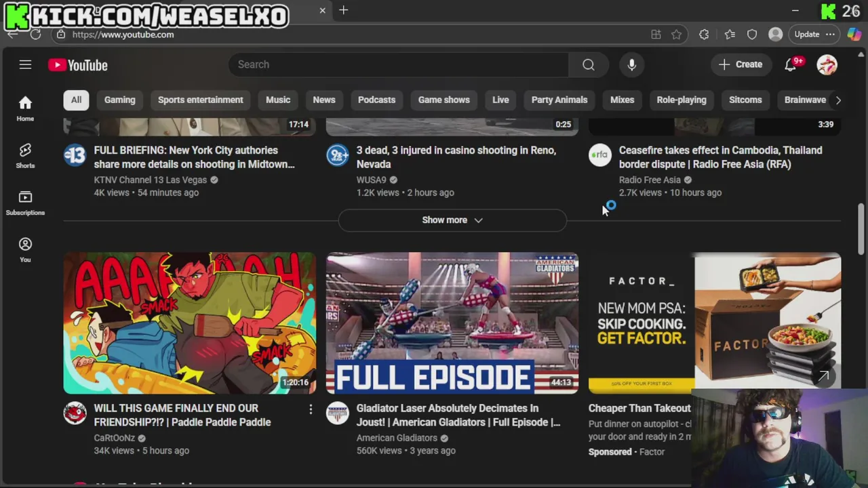Open the Paddle Paddle Paddle video title
The width and height of the screenshot is (868, 488).
182,415
